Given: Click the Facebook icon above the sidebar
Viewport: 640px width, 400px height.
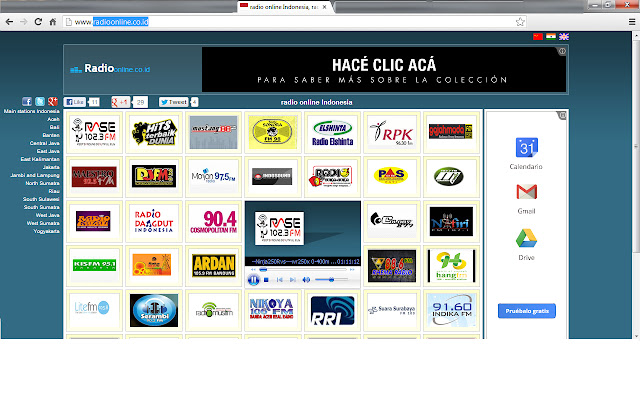Looking at the screenshot, I should click(x=27, y=101).
